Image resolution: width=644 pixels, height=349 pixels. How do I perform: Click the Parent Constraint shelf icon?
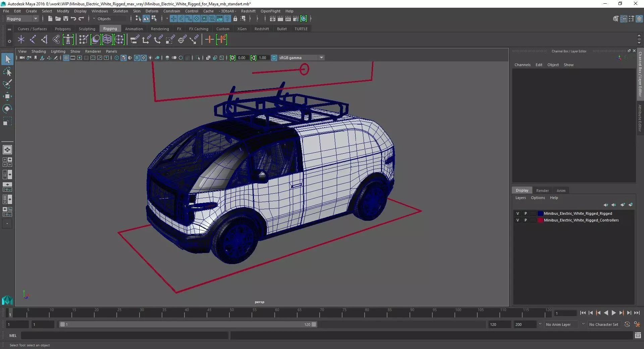pyautogui.click(x=135, y=40)
